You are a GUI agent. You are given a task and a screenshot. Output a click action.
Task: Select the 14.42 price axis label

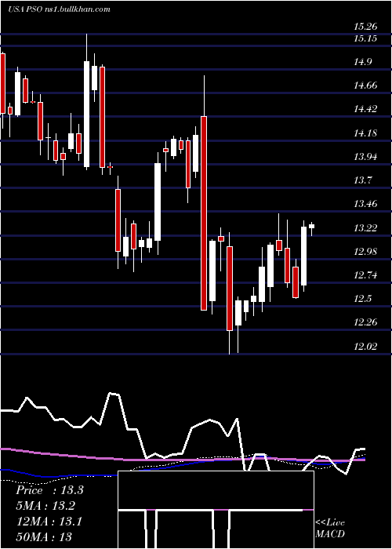[365, 109]
